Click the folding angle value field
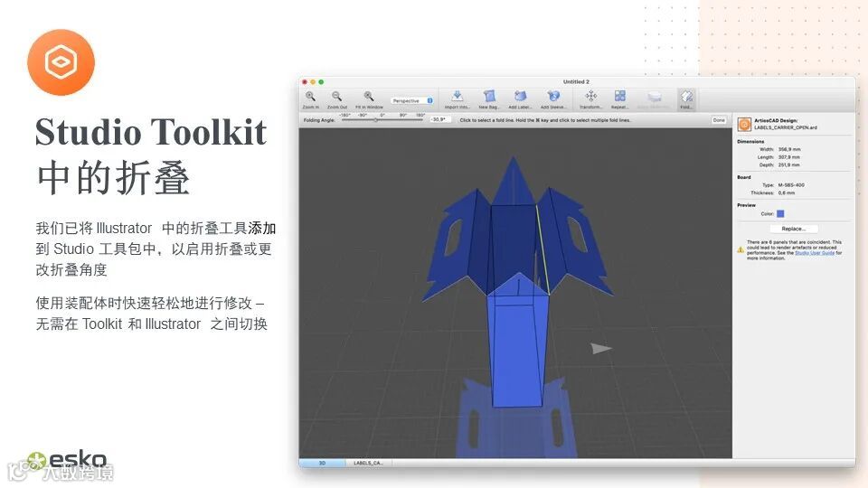The image size is (868, 488). click(x=439, y=119)
